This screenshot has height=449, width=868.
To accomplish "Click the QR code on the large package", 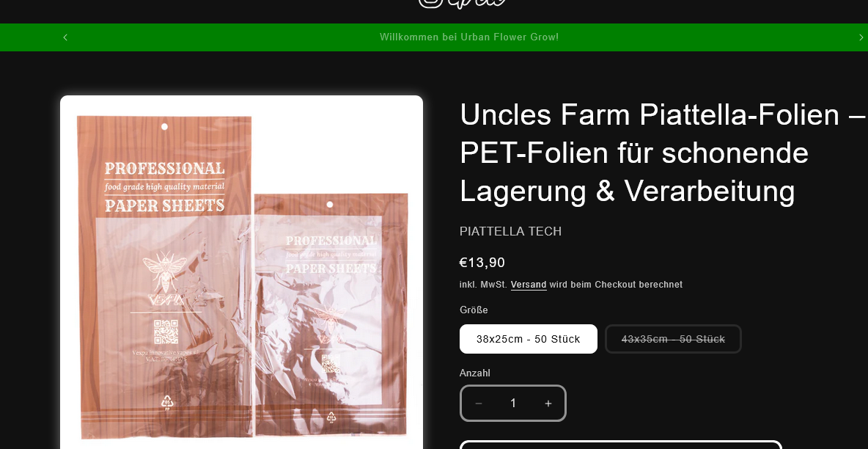I will [x=166, y=332].
